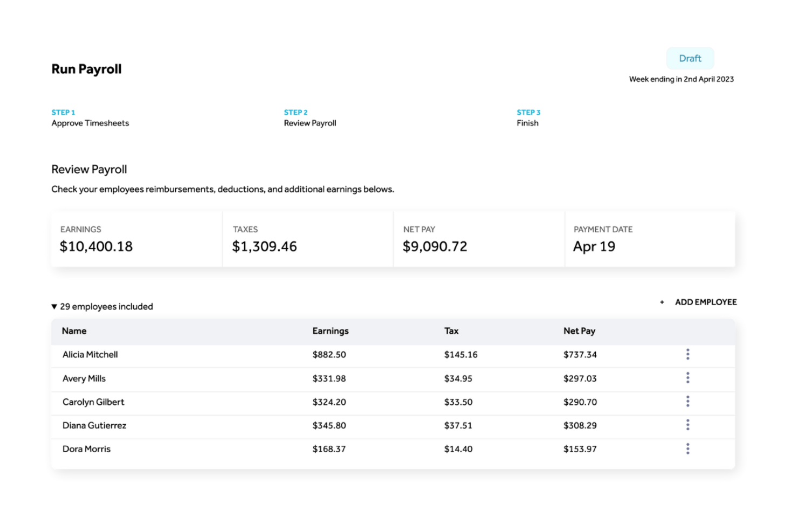
Task: Go to Step 3 Finish
Action: (528, 118)
